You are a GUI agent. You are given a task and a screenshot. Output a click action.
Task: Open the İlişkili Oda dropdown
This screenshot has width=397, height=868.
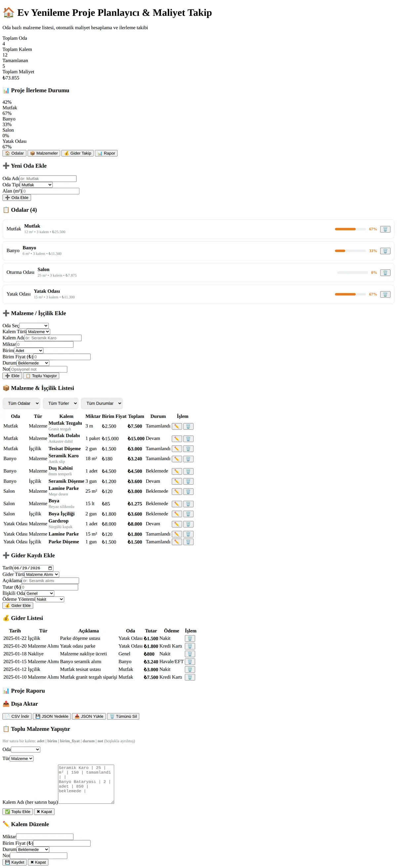point(39,593)
